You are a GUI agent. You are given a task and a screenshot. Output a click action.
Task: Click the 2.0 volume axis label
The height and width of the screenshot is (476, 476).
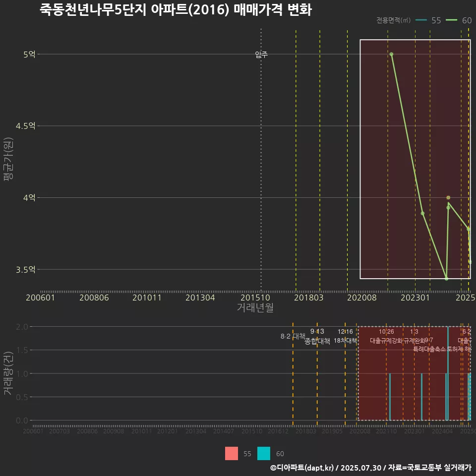tap(22, 327)
